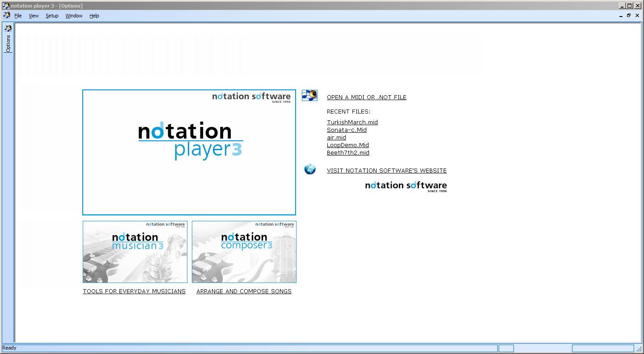
Task: Click Open a MIDI or .NOT File link
Action: point(366,97)
